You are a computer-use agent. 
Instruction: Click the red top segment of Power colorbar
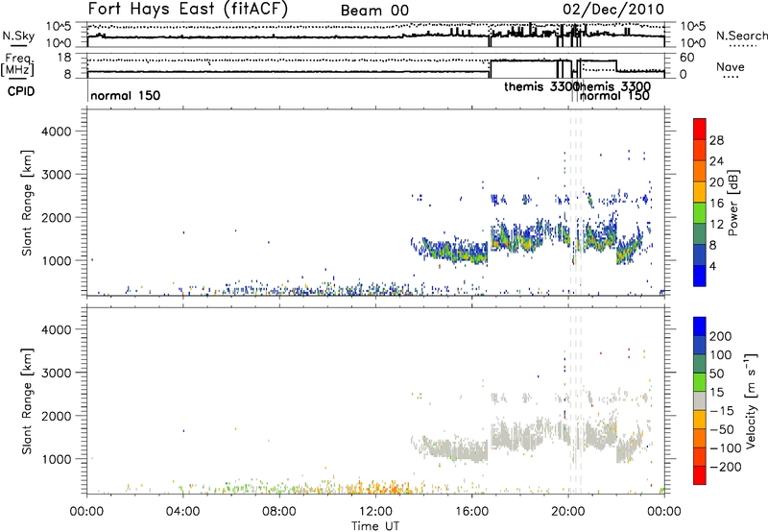(x=700, y=129)
